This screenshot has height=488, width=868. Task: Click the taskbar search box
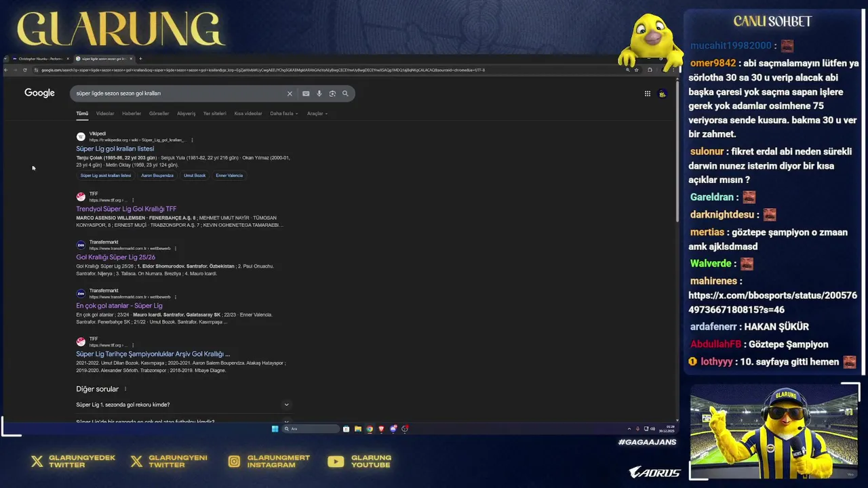pos(311,428)
